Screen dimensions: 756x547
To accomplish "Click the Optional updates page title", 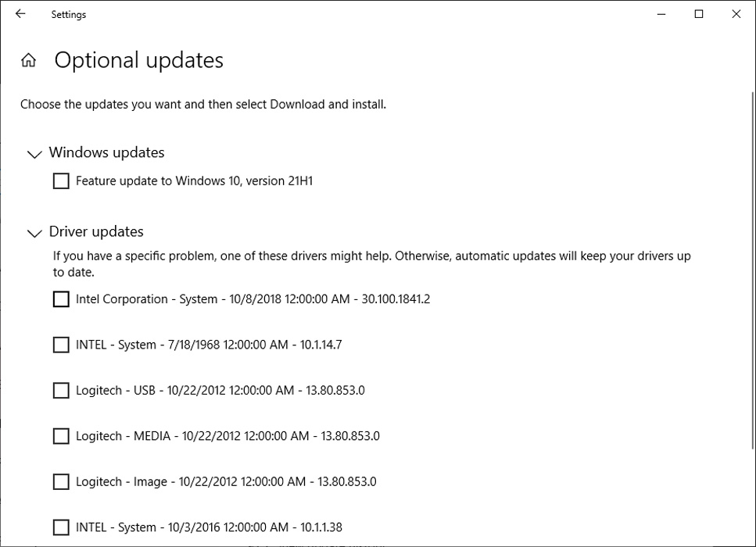I will pos(139,60).
